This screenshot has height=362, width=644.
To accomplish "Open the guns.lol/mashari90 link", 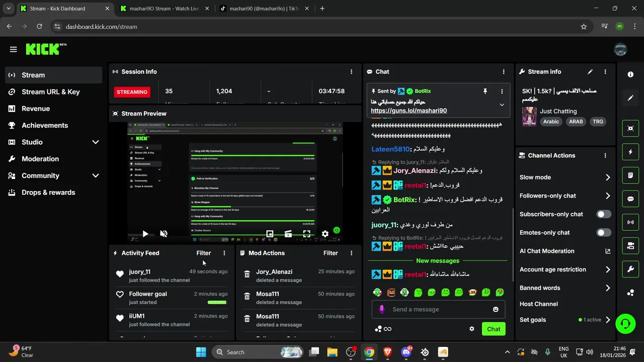I will 409,111.
